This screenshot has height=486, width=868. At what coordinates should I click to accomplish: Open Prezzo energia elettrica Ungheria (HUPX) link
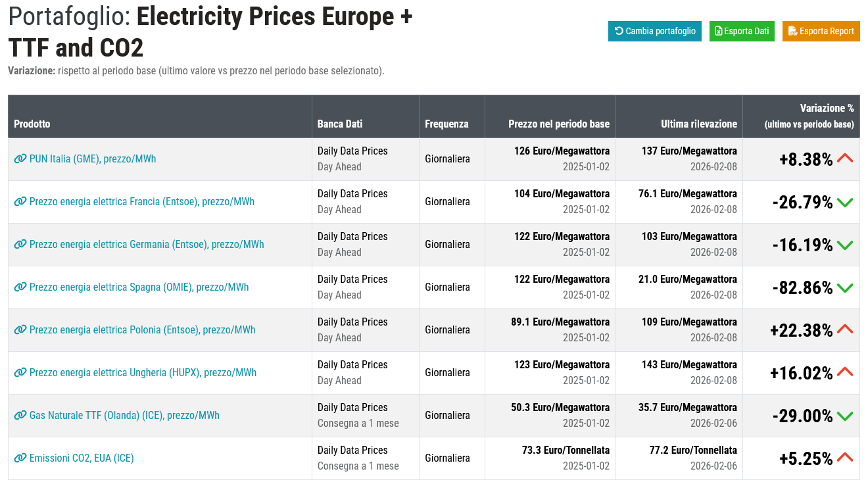click(x=143, y=372)
